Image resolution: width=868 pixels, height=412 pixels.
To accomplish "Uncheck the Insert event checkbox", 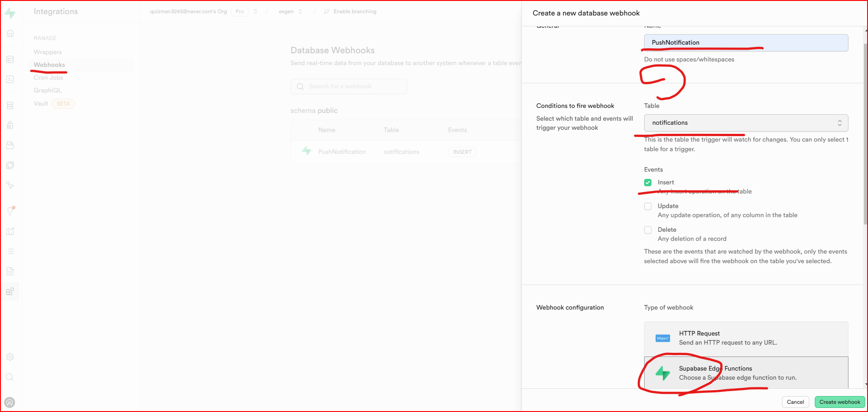I will [x=648, y=183].
